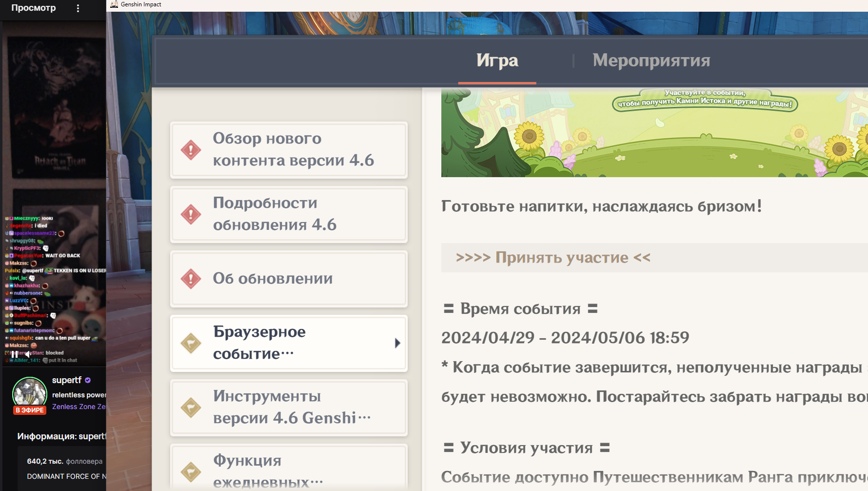Click the heading Готовьте напитки, наслаждаясь бризом!
This screenshot has height=491, width=868.
[601, 206]
